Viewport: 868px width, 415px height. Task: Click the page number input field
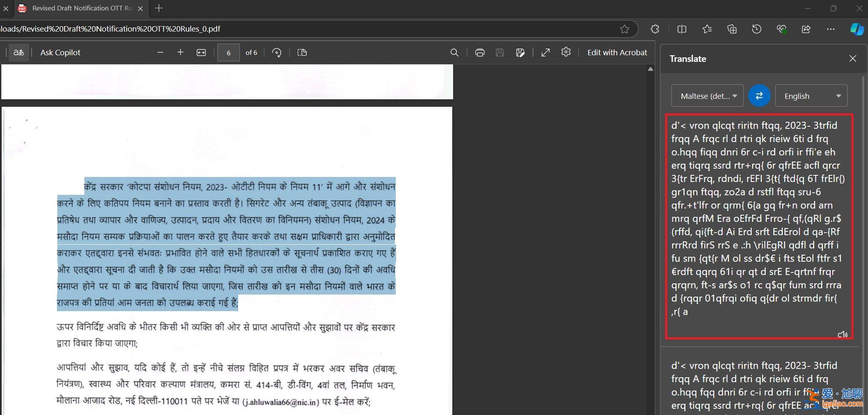[229, 52]
